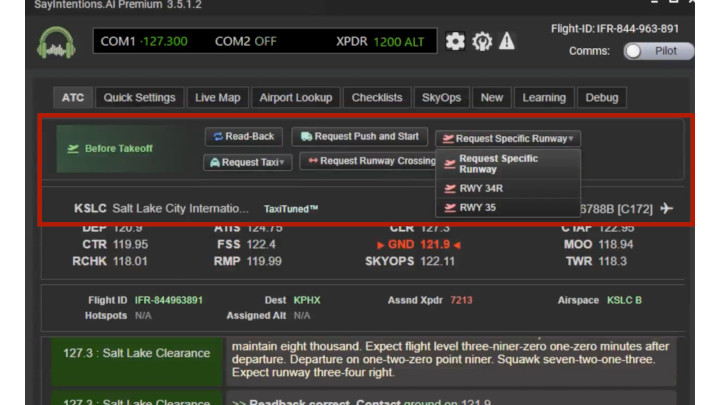Image resolution: width=720 pixels, height=405 pixels.
Task: Select RWY 35 from the runway list
Action: [x=477, y=208]
